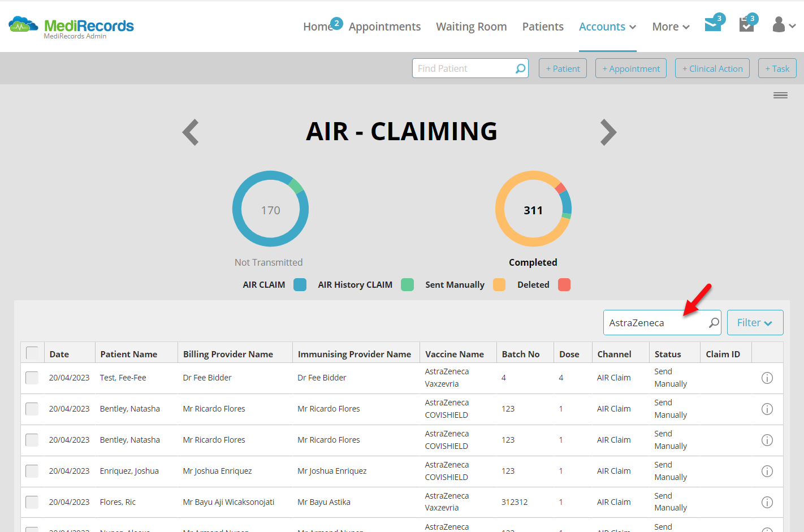Open the Waiting Room page
The image size is (804, 532).
pyautogui.click(x=471, y=27)
